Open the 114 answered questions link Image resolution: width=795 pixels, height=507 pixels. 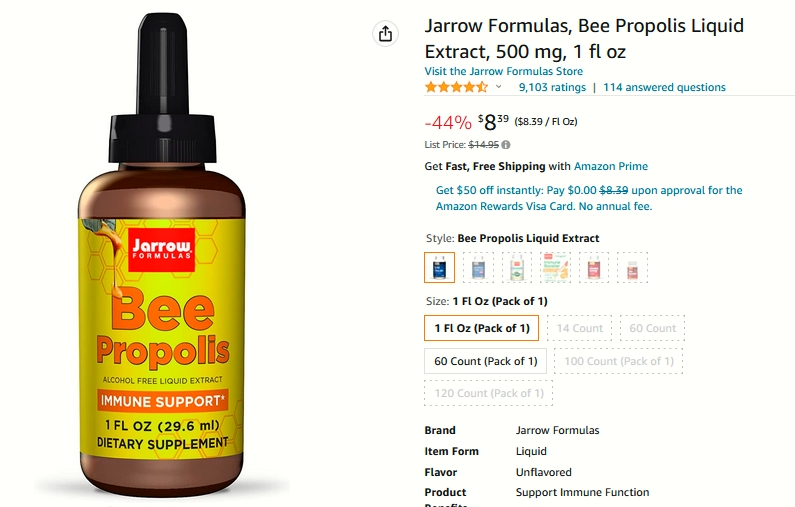[664, 87]
